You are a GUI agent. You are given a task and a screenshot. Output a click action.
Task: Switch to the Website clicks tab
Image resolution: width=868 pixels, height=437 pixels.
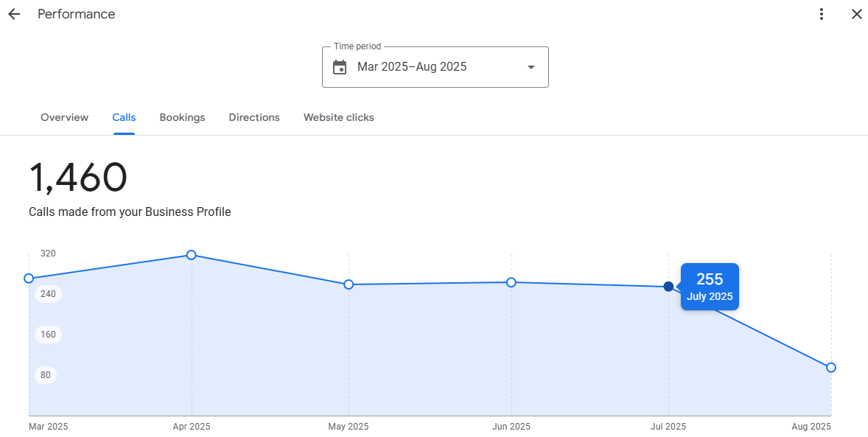click(338, 117)
